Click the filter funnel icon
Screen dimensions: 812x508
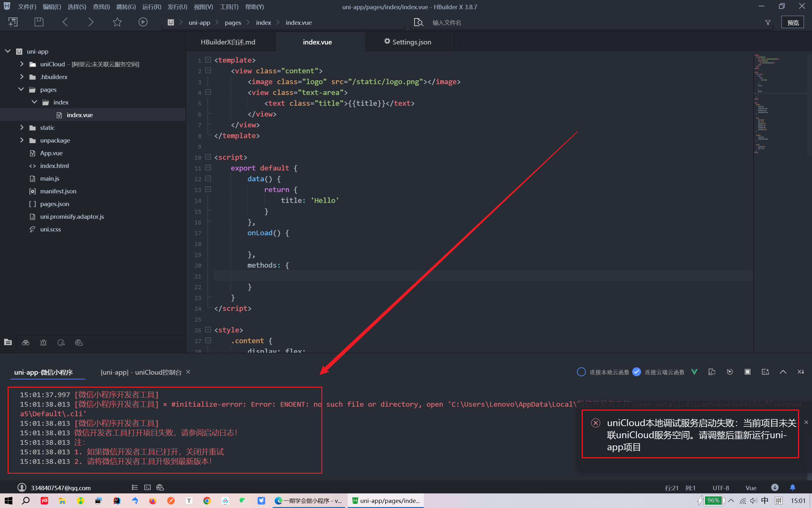click(x=768, y=23)
